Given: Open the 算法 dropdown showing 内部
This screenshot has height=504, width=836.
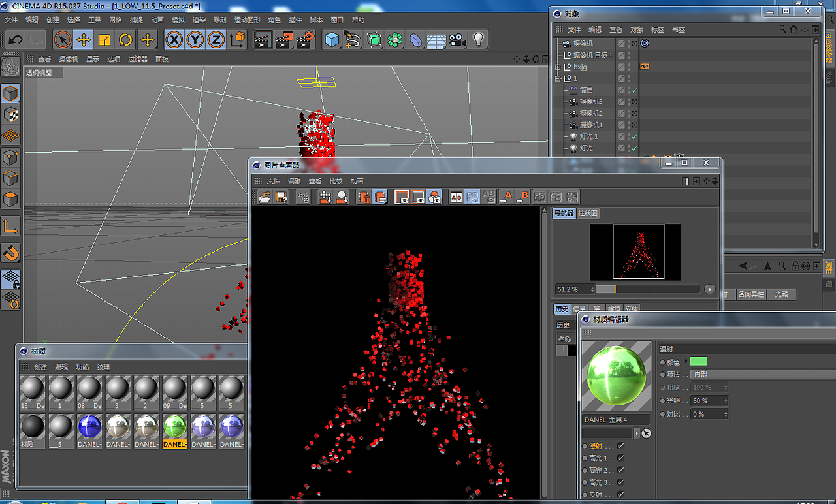Looking at the screenshot, I should pos(763,374).
